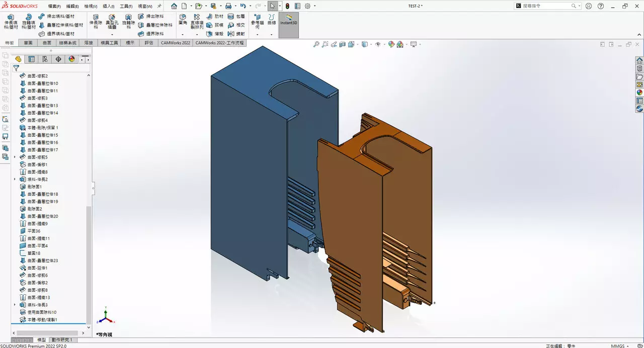Toggle Hide/Show Items eye icon
Screen dimensions: 644x348
[x=378, y=44]
